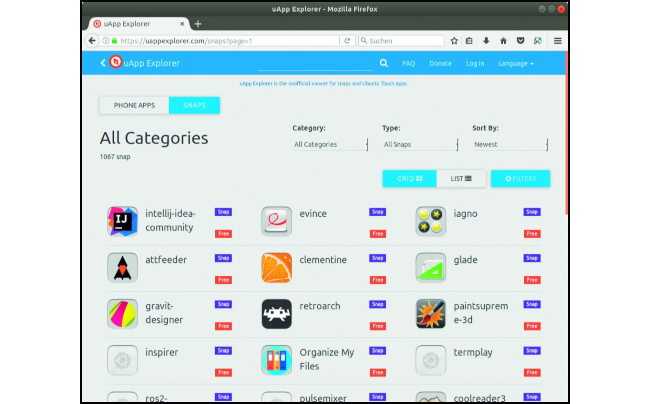Show bookmarks list icon in toolbar

tap(469, 41)
